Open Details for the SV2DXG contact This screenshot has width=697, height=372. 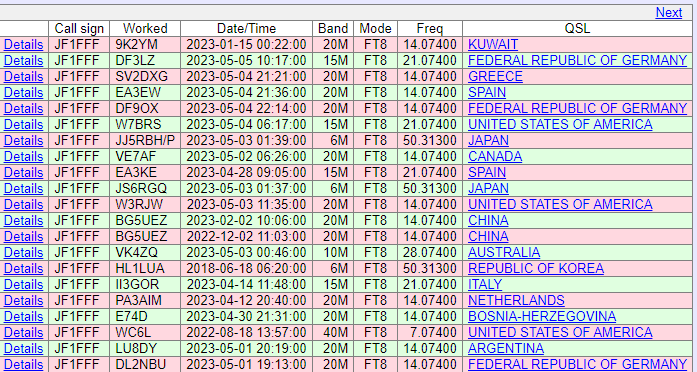[24, 76]
